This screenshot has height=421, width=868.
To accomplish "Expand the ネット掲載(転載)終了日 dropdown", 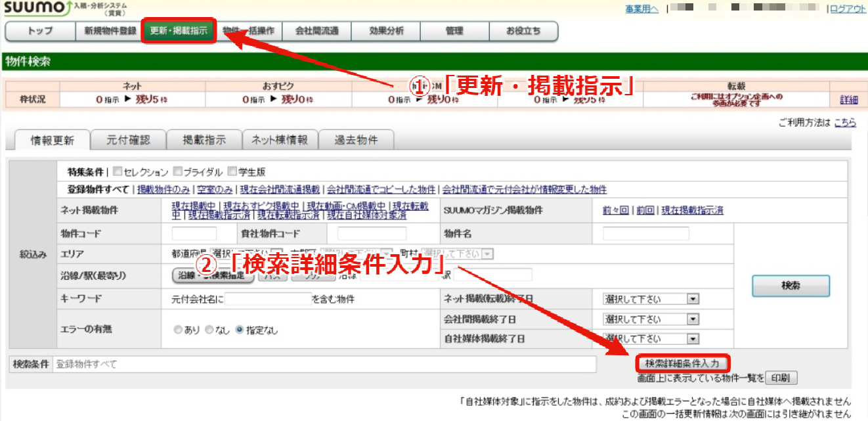I will pos(651,299).
